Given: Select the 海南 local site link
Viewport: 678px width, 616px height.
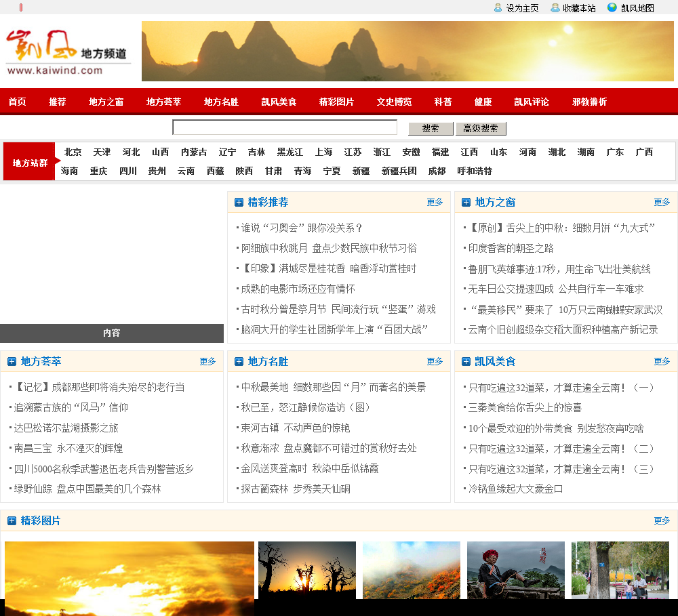Looking at the screenshot, I should pyautogui.click(x=69, y=171).
